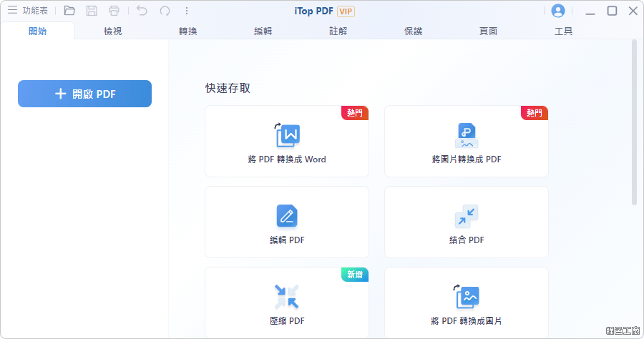Click the merge PDF arrows icon
This screenshot has height=339, width=644.
(x=467, y=216)
